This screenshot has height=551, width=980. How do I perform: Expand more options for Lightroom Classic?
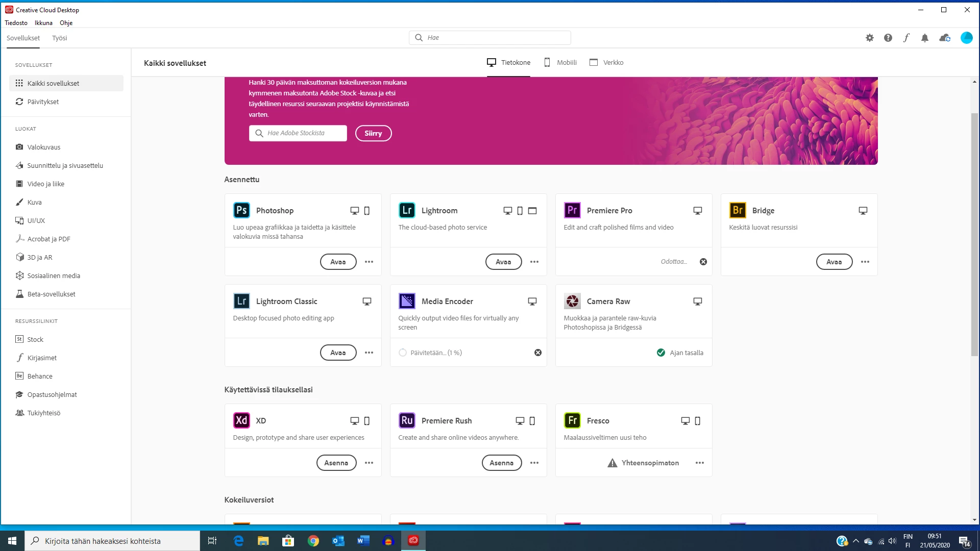pyautogui.click(x=369, y=353)
